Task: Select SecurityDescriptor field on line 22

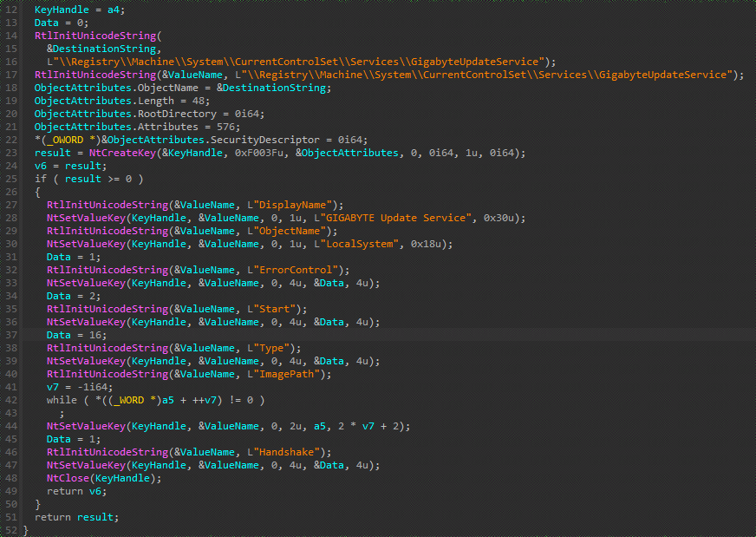Action: [x=264, y=141]
